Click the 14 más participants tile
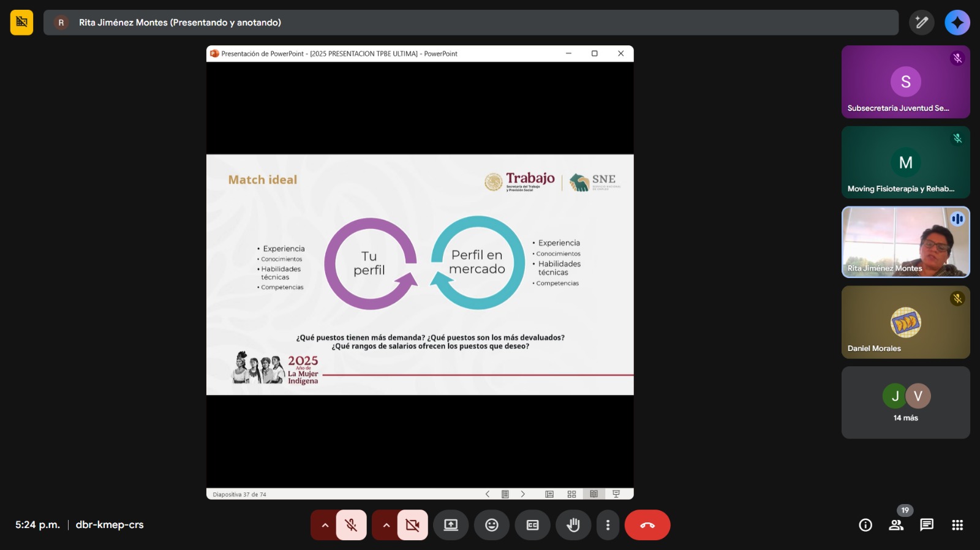 pyautogui.click(x=905, y=402)
